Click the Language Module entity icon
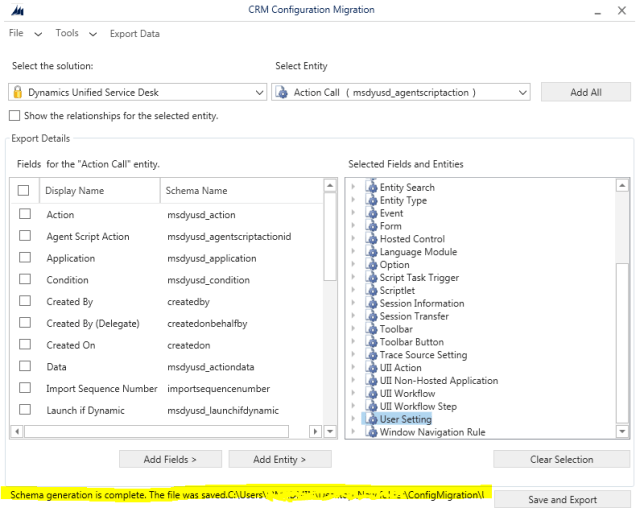640x516 pixels. [x=371, y=251]
